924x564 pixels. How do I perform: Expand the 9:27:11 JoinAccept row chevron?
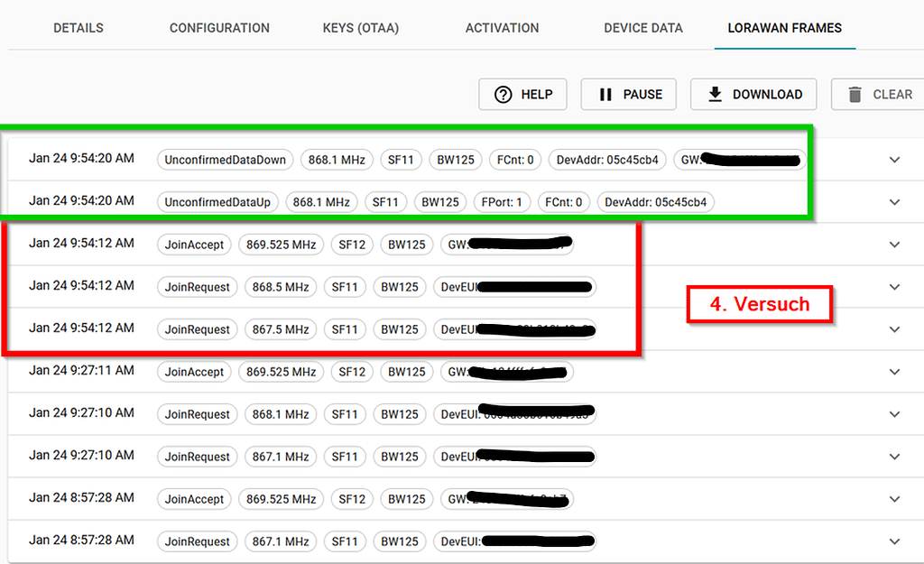[894, 372]
